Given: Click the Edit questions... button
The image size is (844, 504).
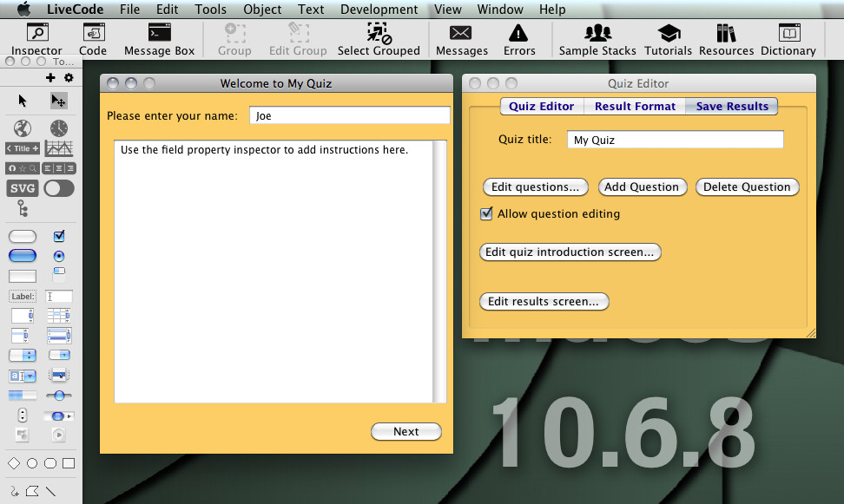Looking at the screenshot, I should pos(535,187).
